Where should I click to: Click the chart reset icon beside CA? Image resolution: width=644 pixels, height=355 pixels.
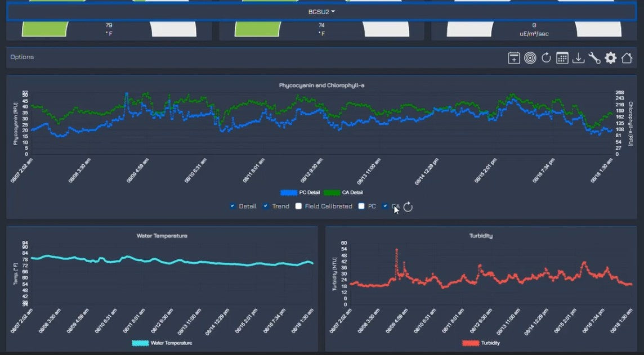[x=408, y=207]
